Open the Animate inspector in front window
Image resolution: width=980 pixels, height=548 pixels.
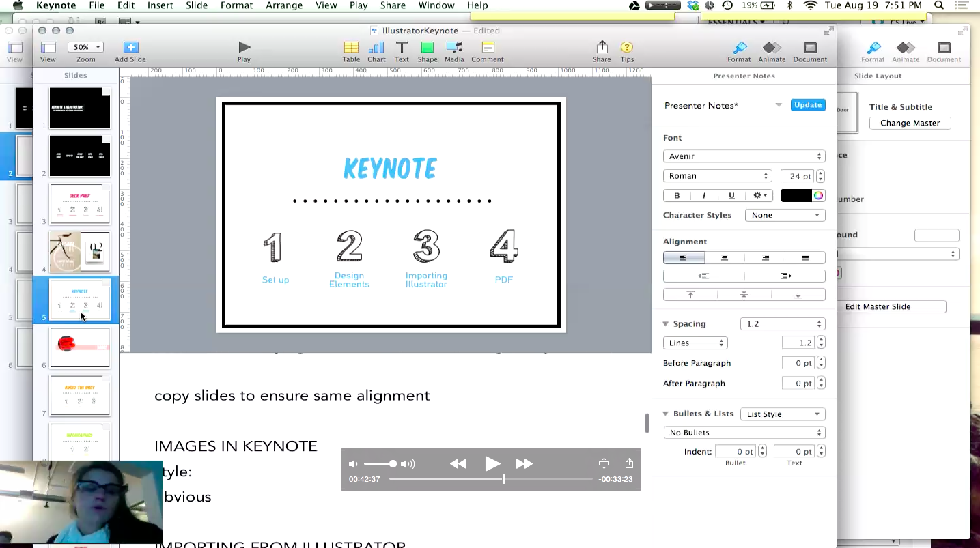772,51
